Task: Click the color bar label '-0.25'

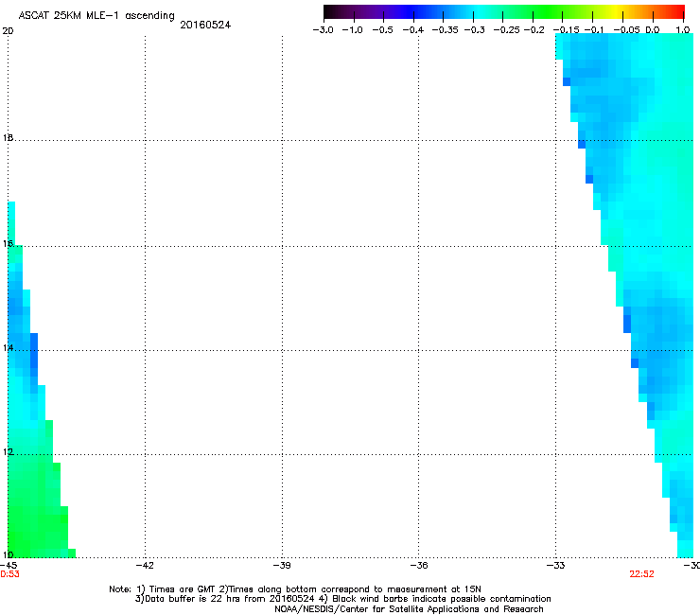Action: [x=506, y=30]
